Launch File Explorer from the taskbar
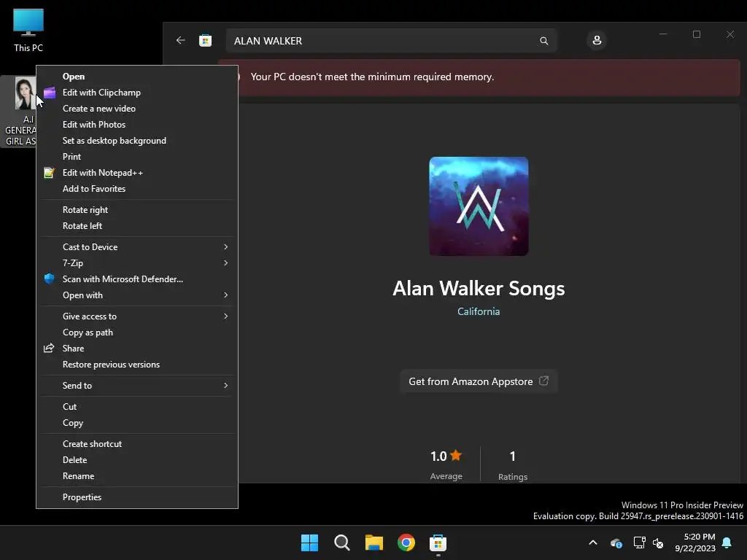This screenshot has height=560, width=747. tap(374, 542)
